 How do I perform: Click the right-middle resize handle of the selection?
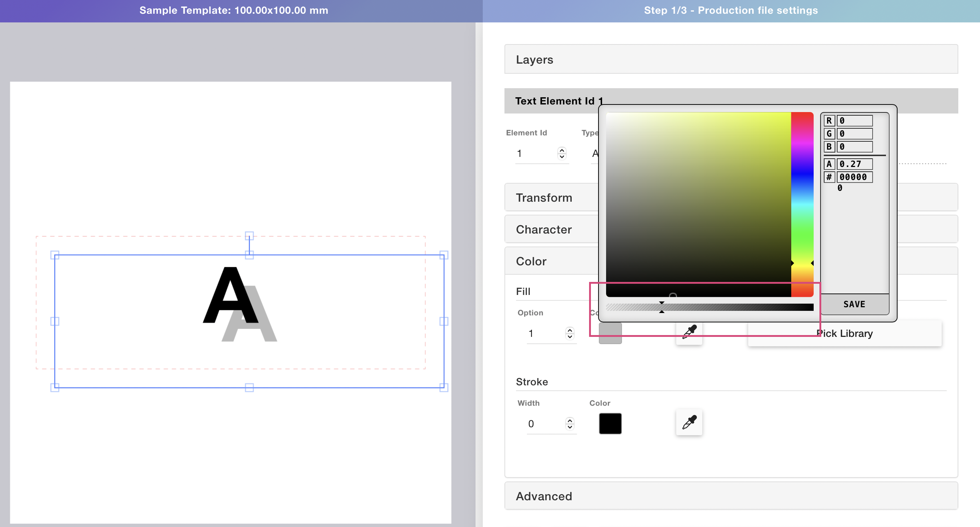(x=444, y=321)
